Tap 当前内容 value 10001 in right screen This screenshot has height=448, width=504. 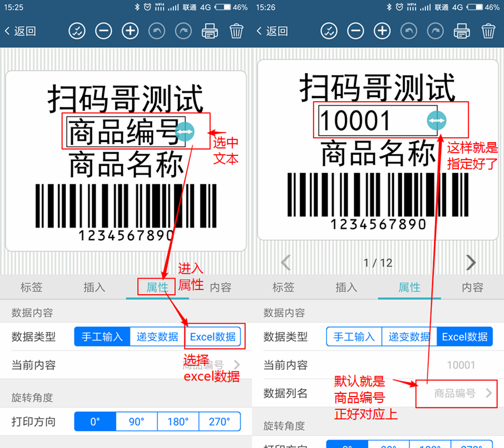click(461, 365)
